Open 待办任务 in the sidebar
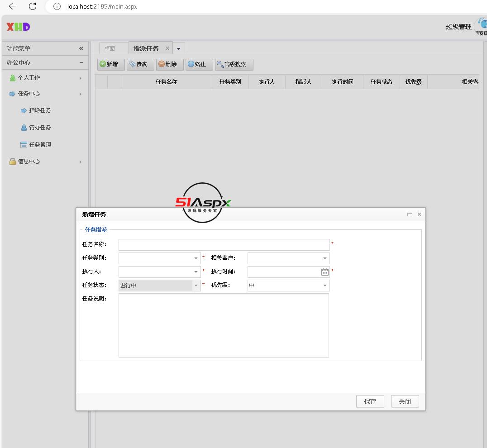487x448 pixels. click(40, 128)
